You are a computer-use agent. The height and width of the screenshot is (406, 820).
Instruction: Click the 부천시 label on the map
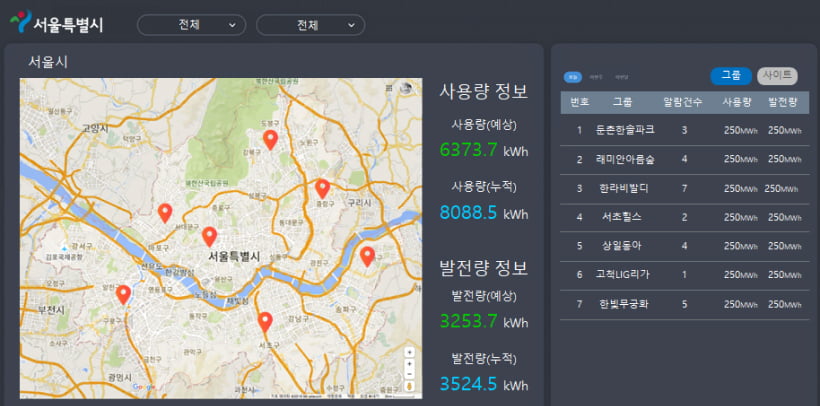(51, 310)
